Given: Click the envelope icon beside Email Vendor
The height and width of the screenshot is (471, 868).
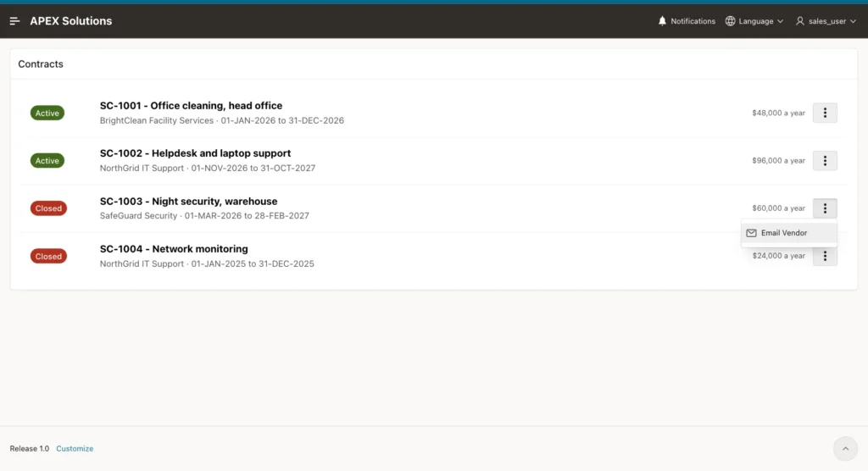Looking at the screenshot, I should pos(751,233).
